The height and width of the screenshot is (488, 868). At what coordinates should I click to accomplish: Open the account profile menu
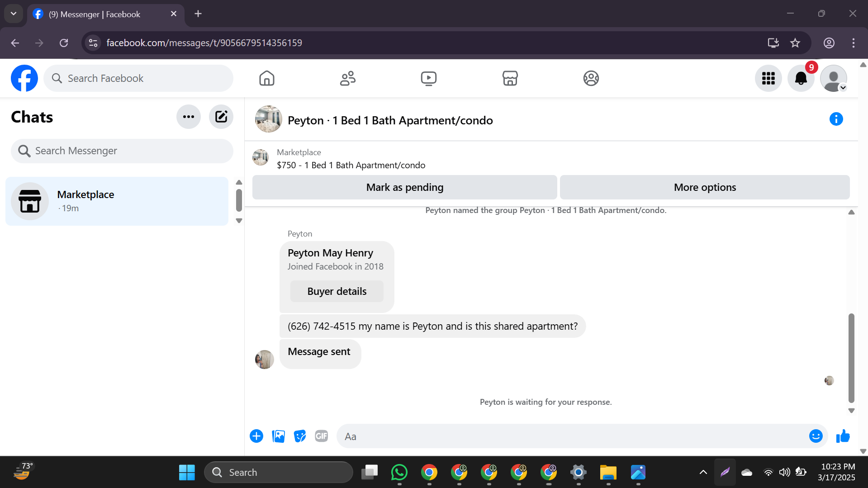(x=834, y=78)
